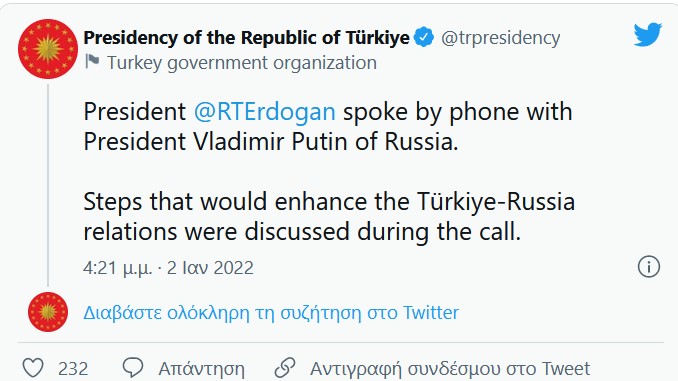This screenshot has width=678, height=381.
Task: Click the government organization flag icon
Action: pos(92,61)
